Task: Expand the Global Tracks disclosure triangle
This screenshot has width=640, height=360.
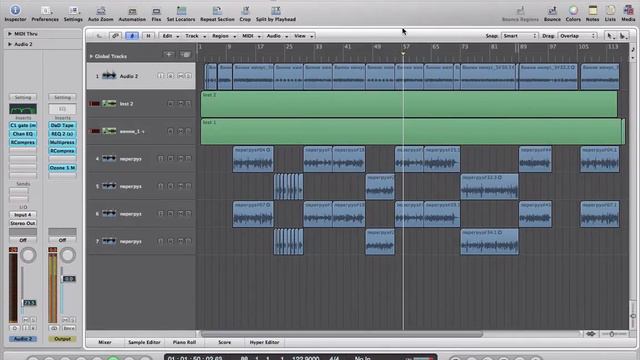Action: coord(91,56)
